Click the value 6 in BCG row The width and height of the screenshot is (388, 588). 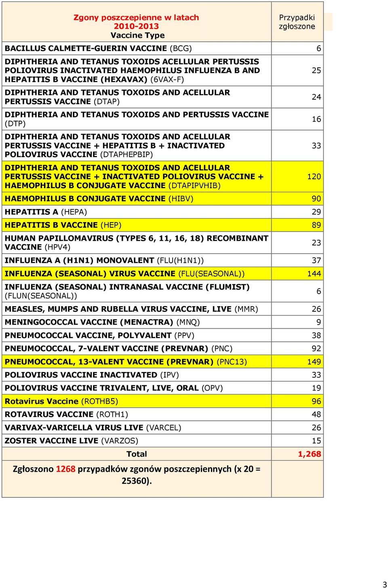click(x=318, y=48)
